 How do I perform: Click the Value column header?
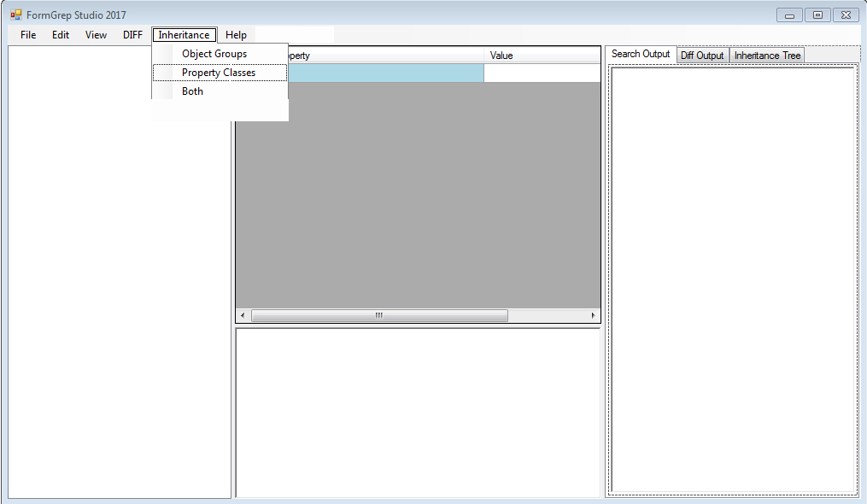point(542,56)
